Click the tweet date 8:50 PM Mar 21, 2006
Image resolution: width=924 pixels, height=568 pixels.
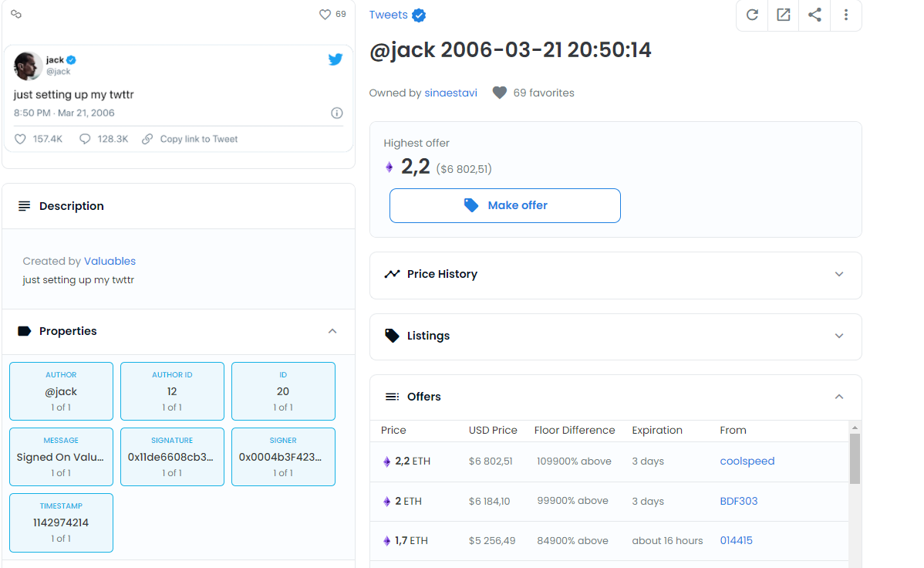tap(64, 113)
